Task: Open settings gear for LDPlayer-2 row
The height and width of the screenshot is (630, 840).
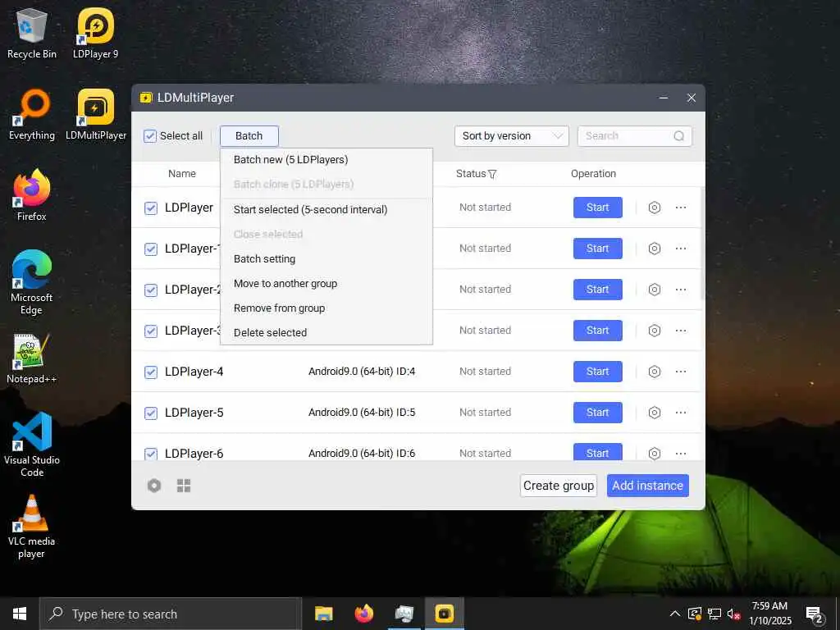Action: pos(654,290)
